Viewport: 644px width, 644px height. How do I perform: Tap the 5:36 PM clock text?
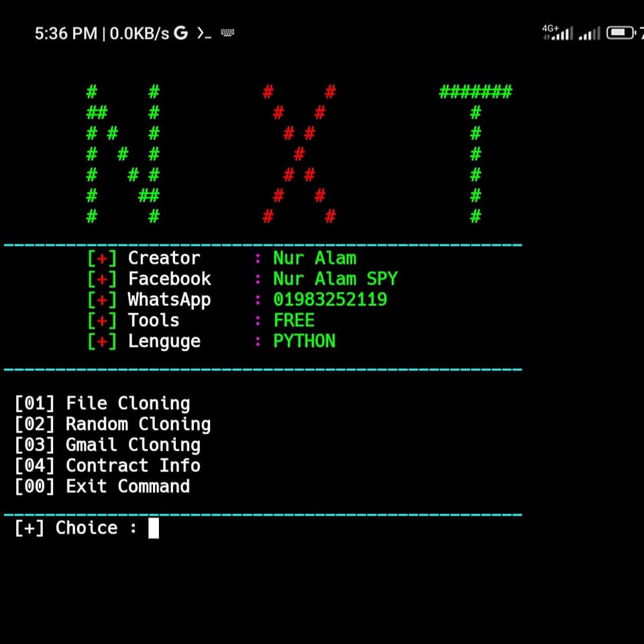[x=66, y=34]
